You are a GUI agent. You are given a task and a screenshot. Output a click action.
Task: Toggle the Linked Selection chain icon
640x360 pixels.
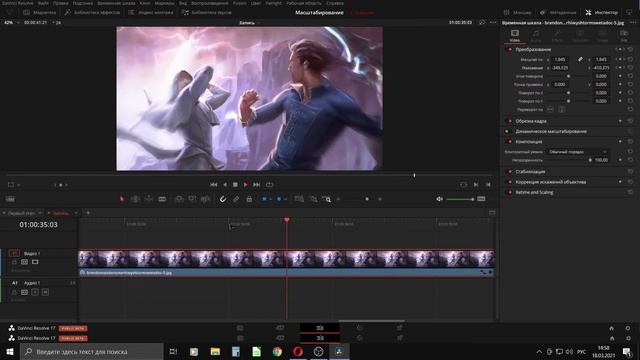point(236,199)
